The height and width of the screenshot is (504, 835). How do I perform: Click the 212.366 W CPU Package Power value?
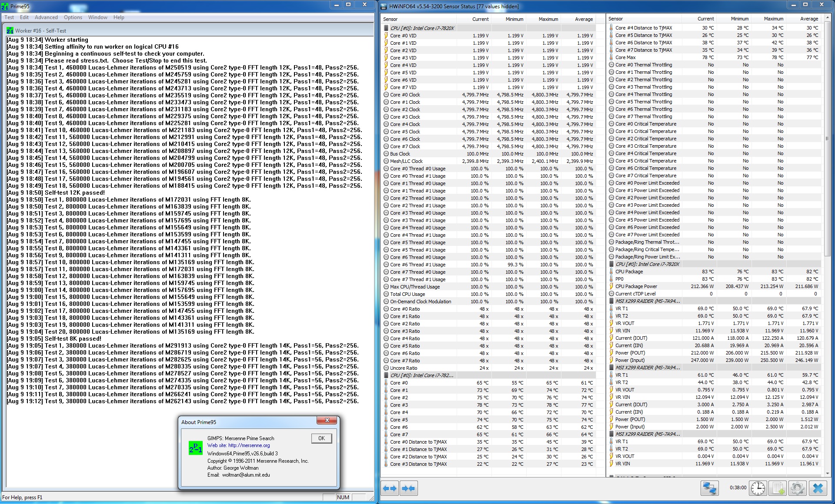pos(701,286)
